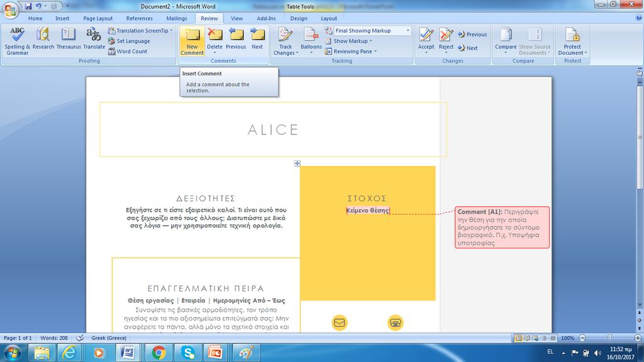644x362 pixels.
Task: Click the Translate icon
Action: tap(94, 39)
